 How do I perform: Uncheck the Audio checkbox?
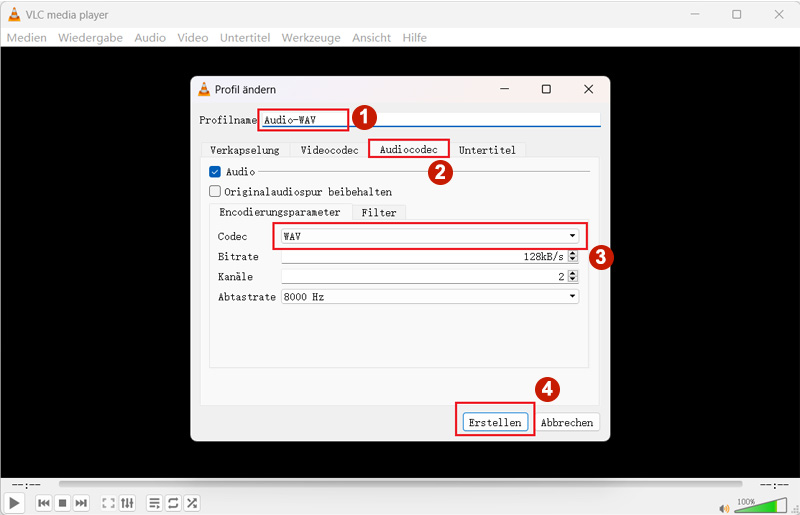coord(215,171)
